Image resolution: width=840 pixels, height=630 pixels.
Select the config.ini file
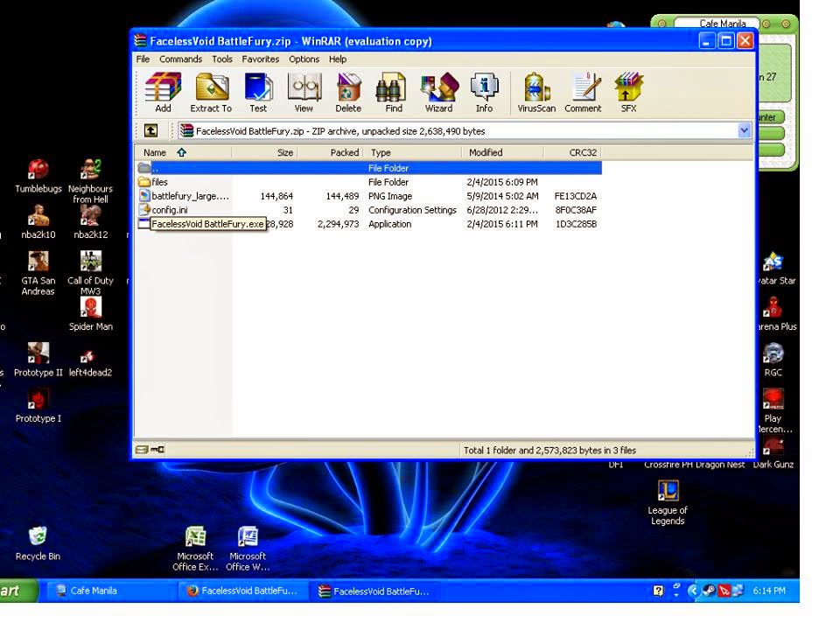368,210
